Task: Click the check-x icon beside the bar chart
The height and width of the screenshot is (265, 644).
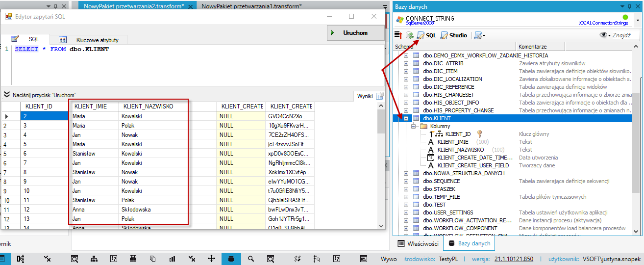Action: 192,259
